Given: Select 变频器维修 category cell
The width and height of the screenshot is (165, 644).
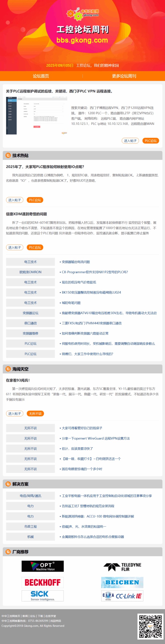Looking at the screenshot, I should [30, 333].
